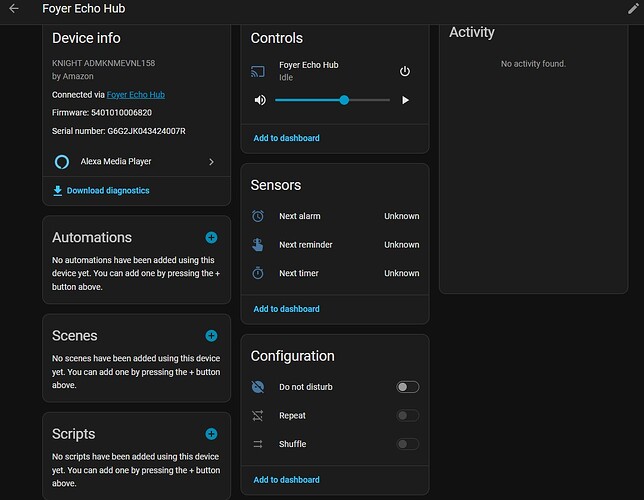Screen dimensions: 644x500
Task: Click the Next timer stopwatch icon
Action: 258,273
